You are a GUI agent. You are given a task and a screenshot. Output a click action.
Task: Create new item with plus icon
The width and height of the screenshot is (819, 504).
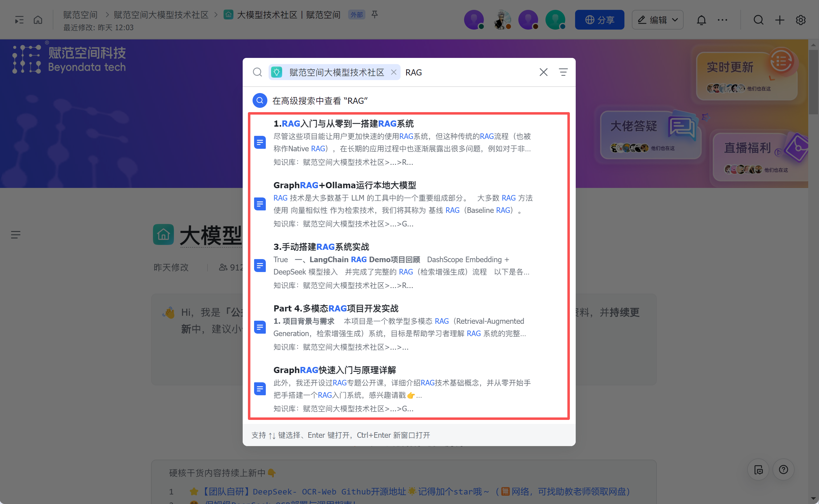point(780,20)
